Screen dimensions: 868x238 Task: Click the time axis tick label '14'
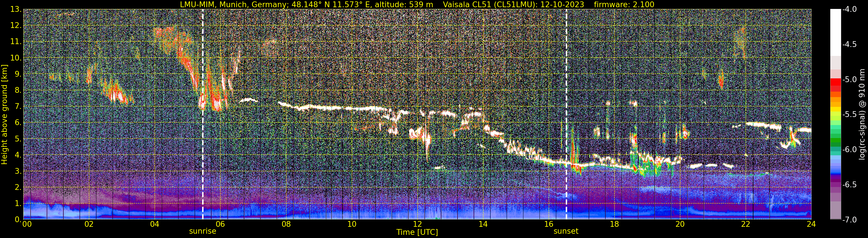tap(483, 224)
